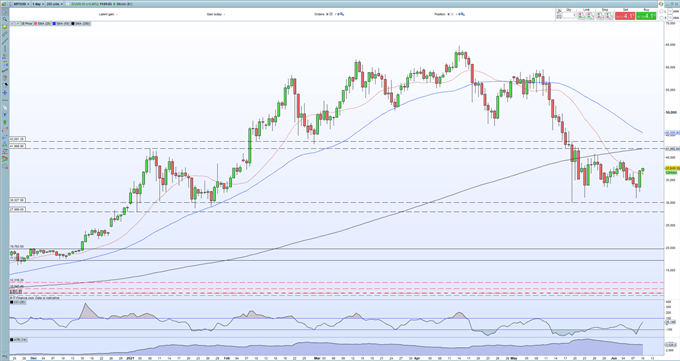Click the green up arrow tool
Viewport: 680px width, 361px height.
[x=5, y=122]
